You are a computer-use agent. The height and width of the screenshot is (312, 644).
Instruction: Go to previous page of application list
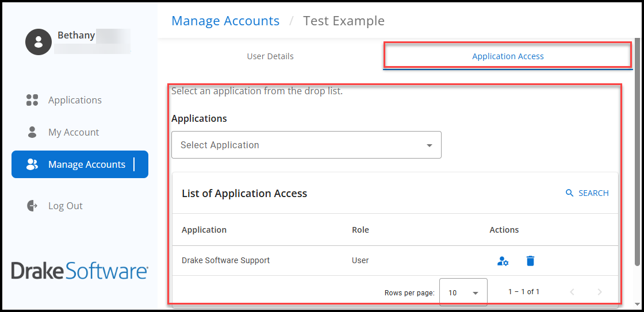coord(572,292)
